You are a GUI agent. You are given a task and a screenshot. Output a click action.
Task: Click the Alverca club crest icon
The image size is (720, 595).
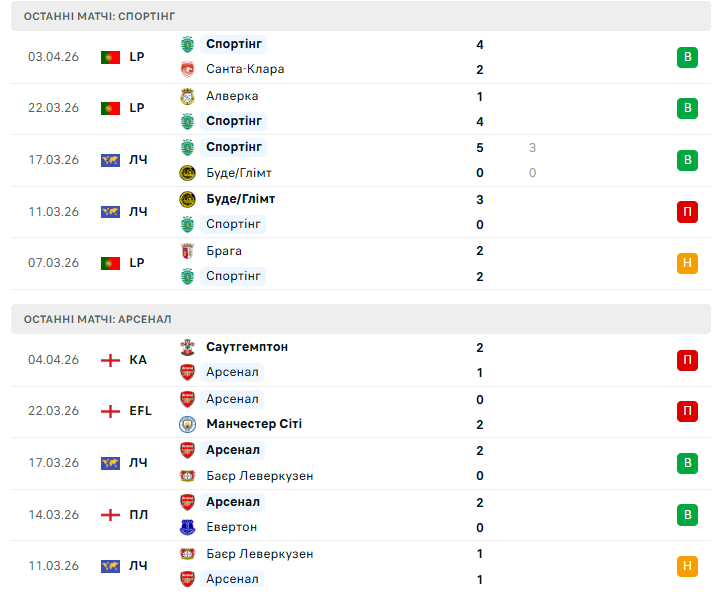click(186, 96)
